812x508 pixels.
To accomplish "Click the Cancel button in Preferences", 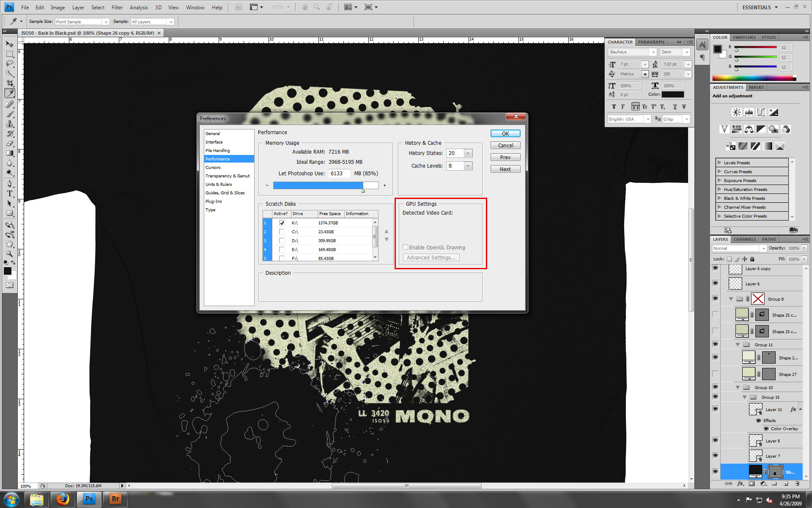I will 505,145.
